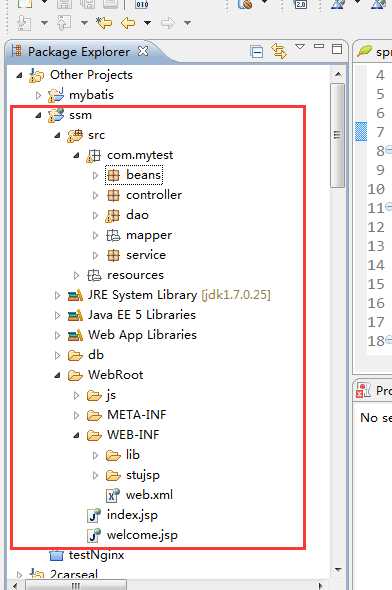Click the com.mytest package icon
Image resolution: width=392 pixels, height=590 pixels.
point(94,155)
